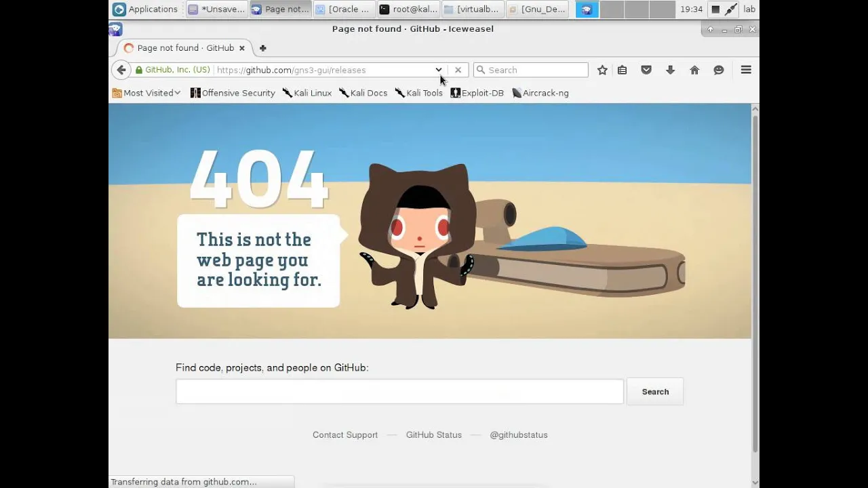Switch to '[virtualb...' taskbar window

coord(471,9)
